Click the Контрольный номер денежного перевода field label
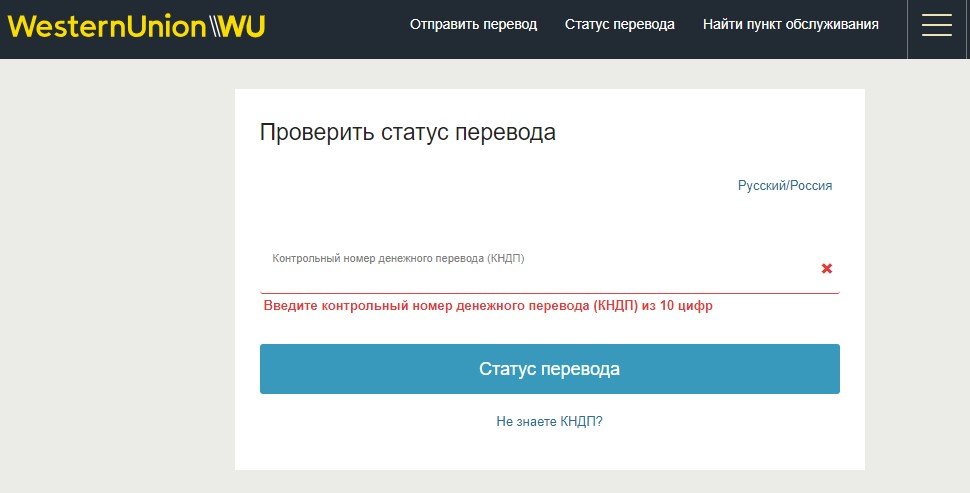The width and height of the screenshot is (970, 493). (398, 258)
